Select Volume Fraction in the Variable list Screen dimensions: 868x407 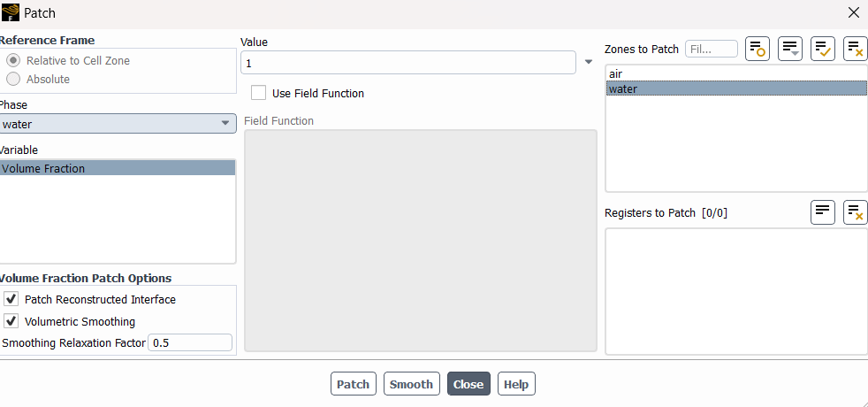point(118,168)
